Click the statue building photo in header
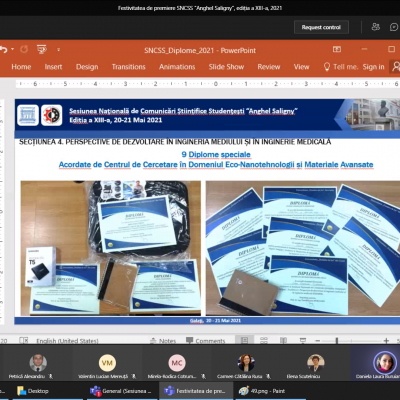This screenshot has height=400, width=400. tap(373, 114)
